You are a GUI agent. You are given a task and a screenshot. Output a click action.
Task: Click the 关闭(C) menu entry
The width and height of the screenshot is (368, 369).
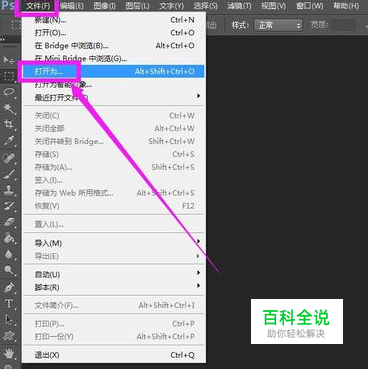click(113, 116)
